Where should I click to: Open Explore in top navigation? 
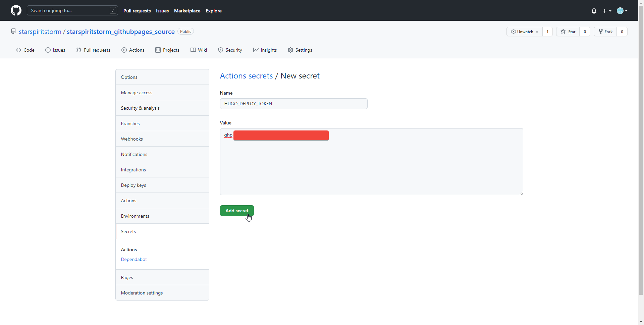(214, 11)
